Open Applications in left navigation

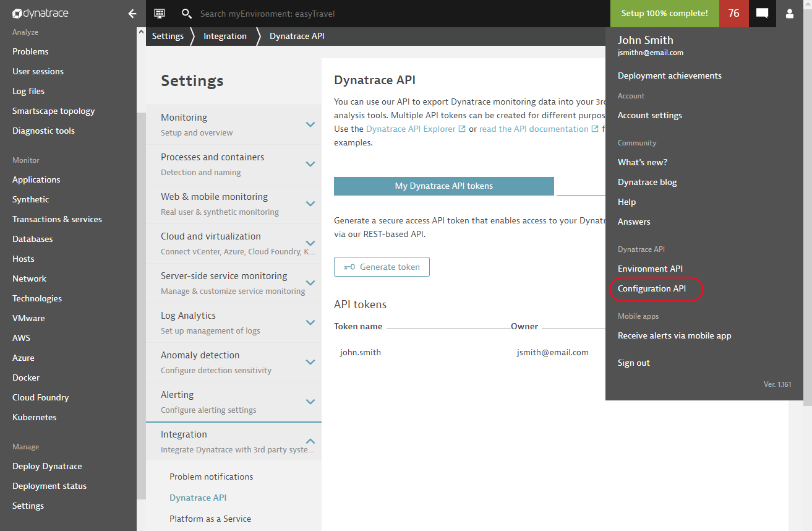point(36,179)
